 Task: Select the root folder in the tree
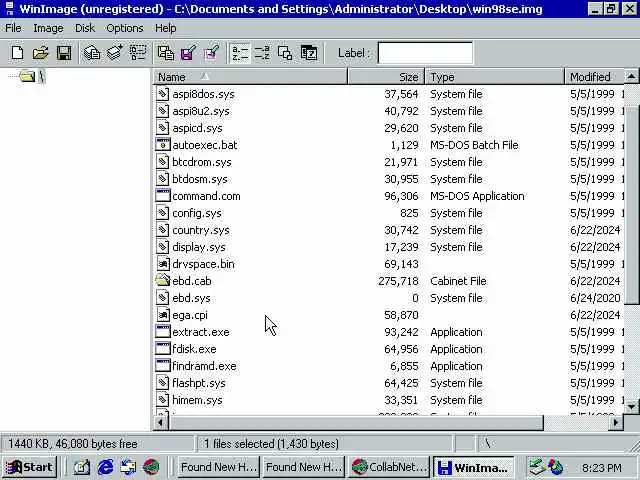(x=32, y=76)
